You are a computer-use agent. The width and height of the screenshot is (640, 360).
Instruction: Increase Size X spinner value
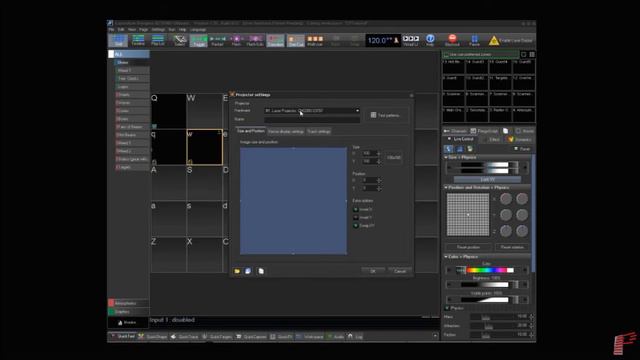[x=379, y=152]
